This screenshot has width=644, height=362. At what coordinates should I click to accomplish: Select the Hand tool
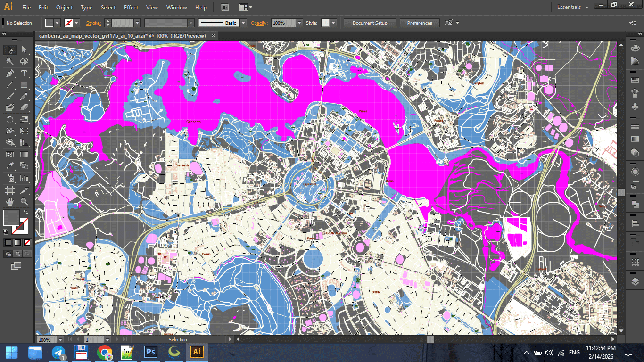click(x=9, y=202)
